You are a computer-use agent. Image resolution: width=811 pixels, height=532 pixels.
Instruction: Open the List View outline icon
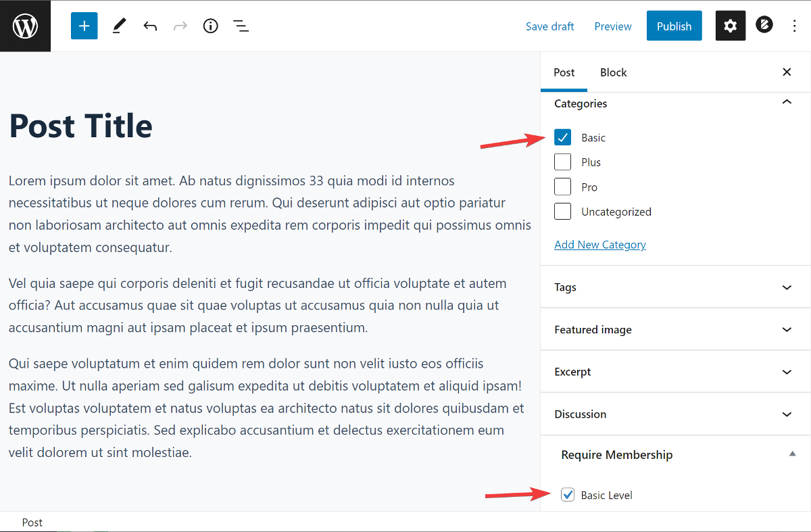click(x=241, y=26)
